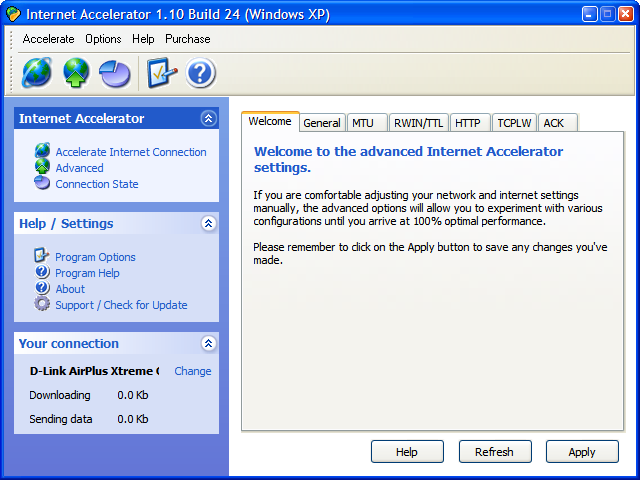Viewport: 640px width, 480px height.
Task: Click the Help button at bottom
Action: coord(407,451)
